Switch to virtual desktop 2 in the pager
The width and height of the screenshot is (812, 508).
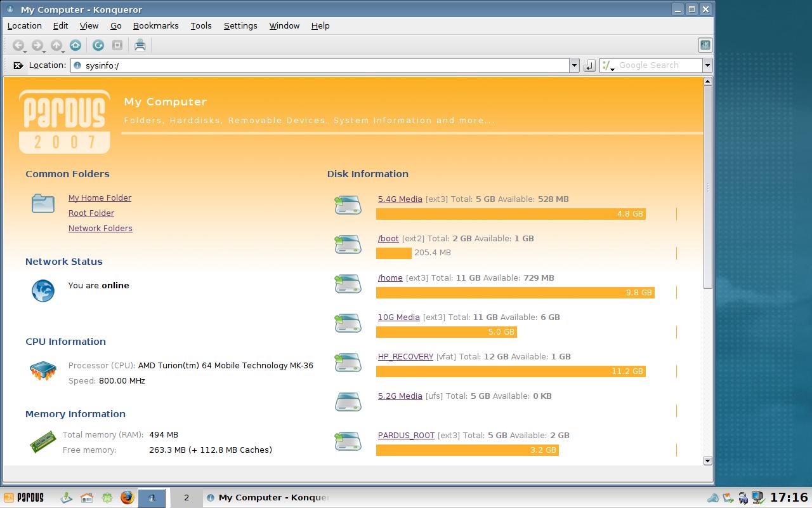pos(186,498)
